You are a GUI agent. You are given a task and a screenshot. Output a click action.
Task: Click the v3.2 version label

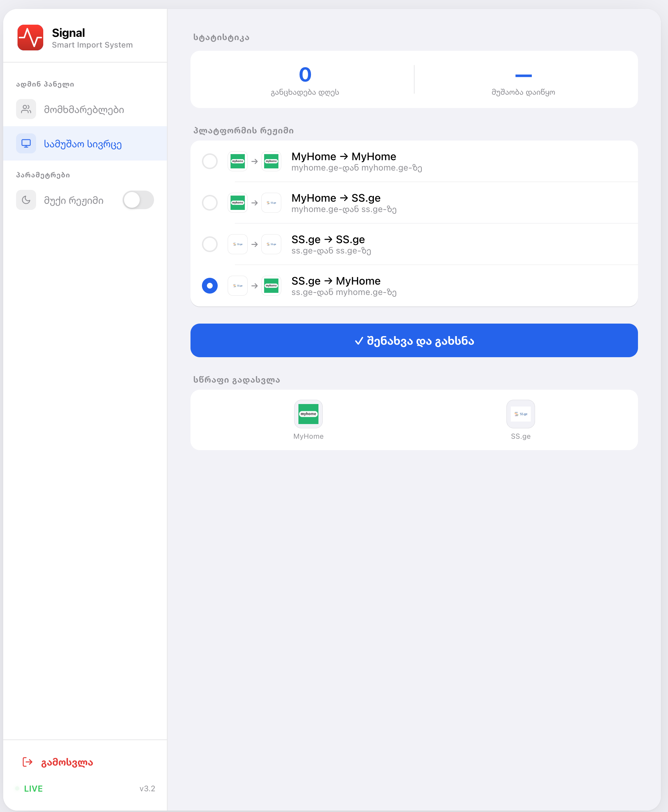click(x=147, y=788)
